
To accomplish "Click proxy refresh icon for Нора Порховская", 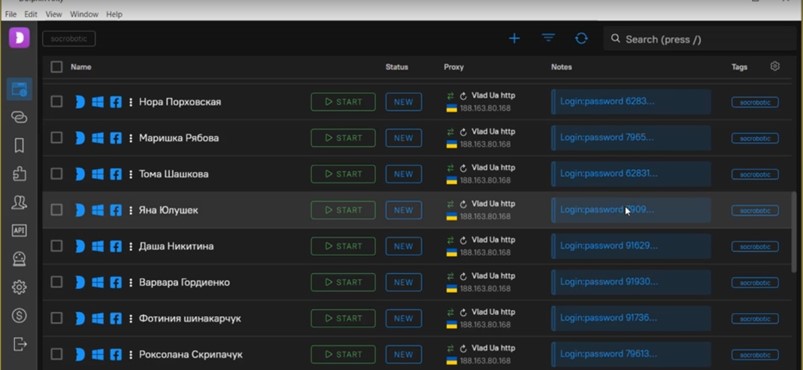I will [463, 96].
